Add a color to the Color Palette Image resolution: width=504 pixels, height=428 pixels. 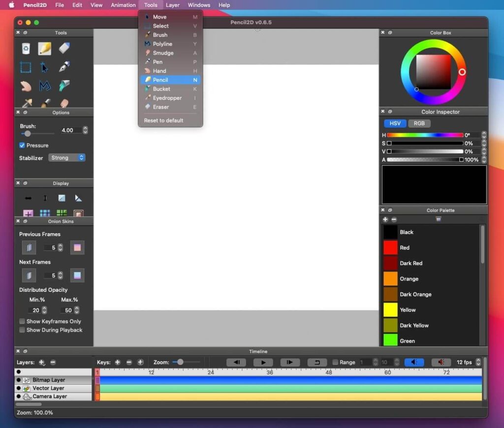point(385,219)
